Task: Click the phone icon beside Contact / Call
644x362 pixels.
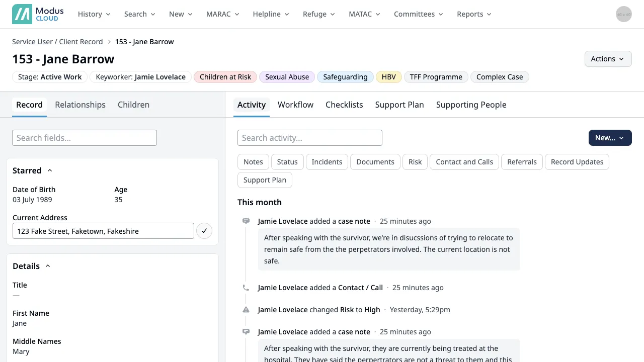Action: [246, 288]
